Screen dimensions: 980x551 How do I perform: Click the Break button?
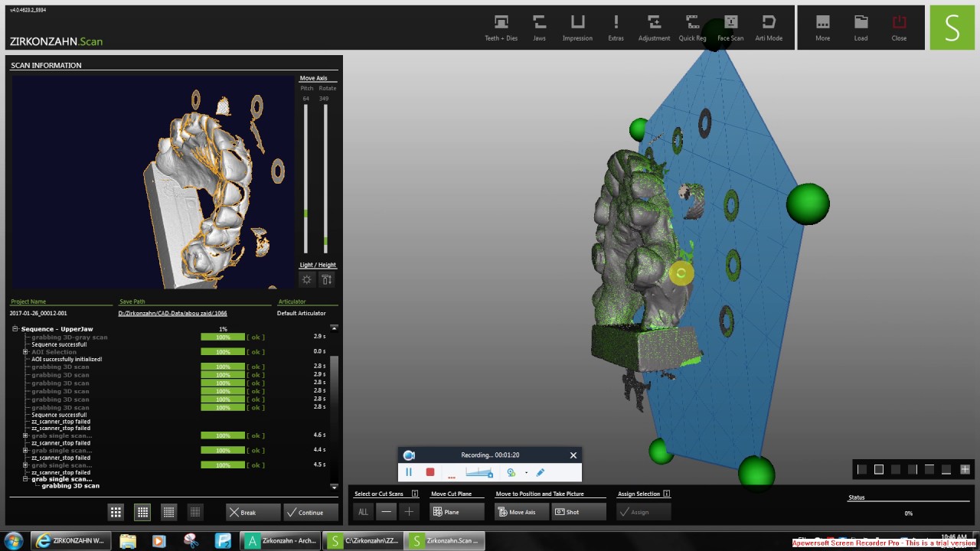pyautogui.click(x=253, y=512)
